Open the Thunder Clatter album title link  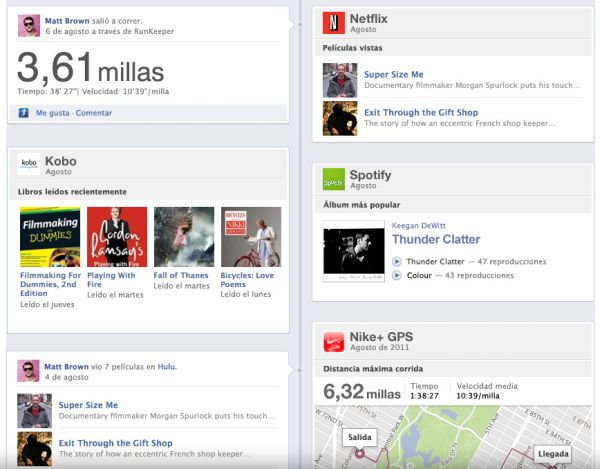click(436, 239)
